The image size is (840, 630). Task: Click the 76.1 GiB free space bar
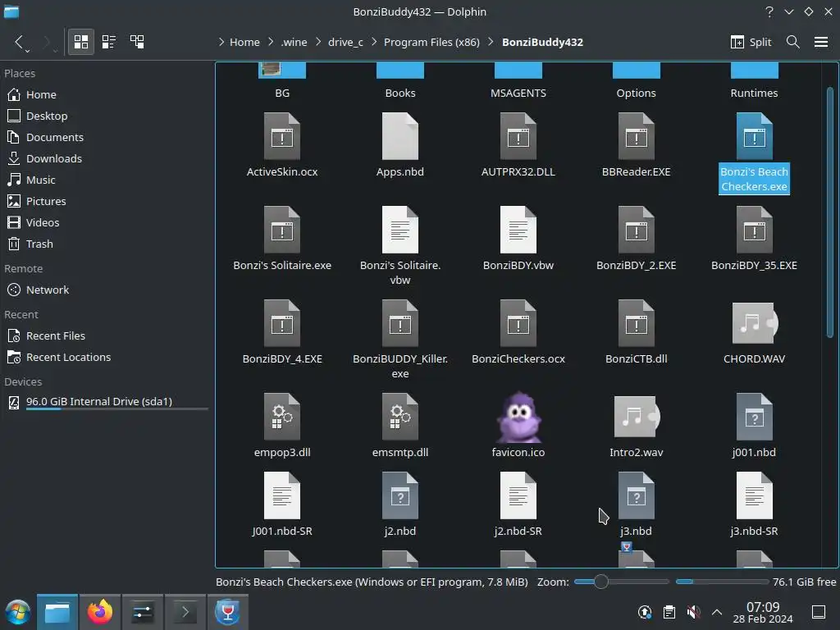point(722,582)
